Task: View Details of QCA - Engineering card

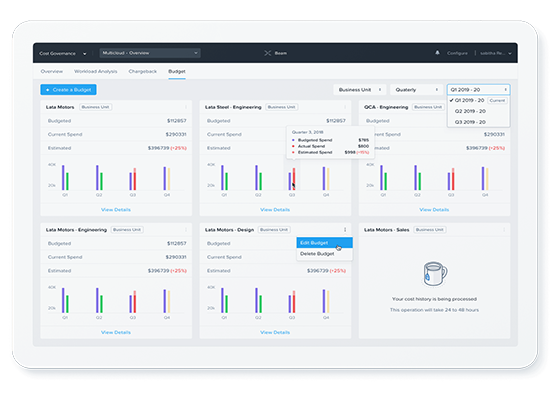Action: (x=434, y=210)
